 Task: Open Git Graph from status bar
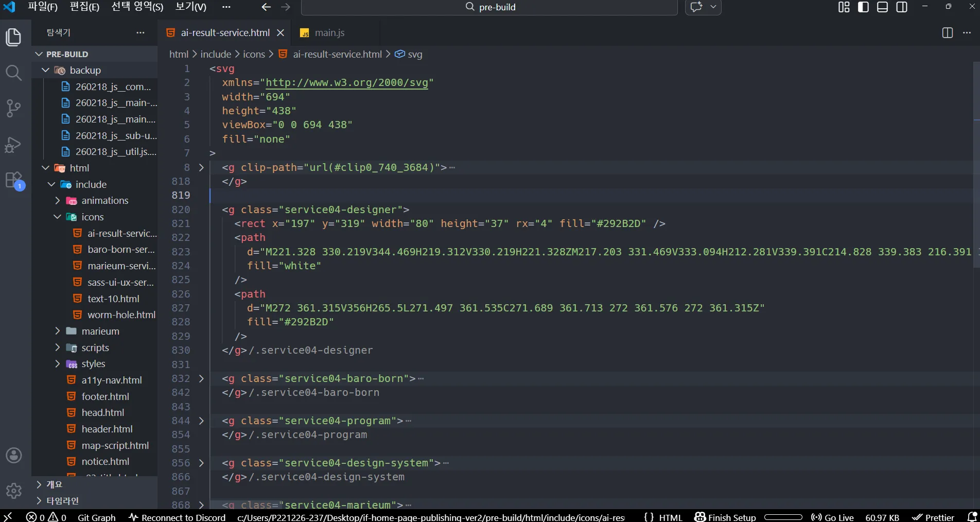(x=97, y=517)
